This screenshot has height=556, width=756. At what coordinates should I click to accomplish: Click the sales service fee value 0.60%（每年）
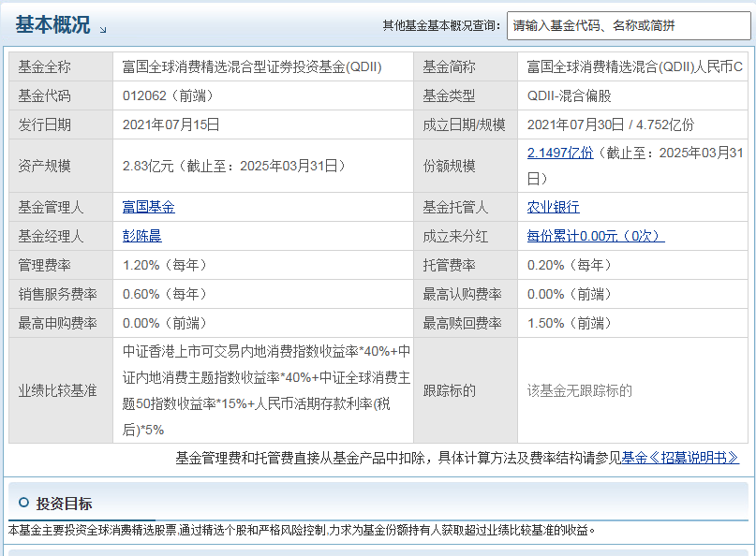coord(165,294)
